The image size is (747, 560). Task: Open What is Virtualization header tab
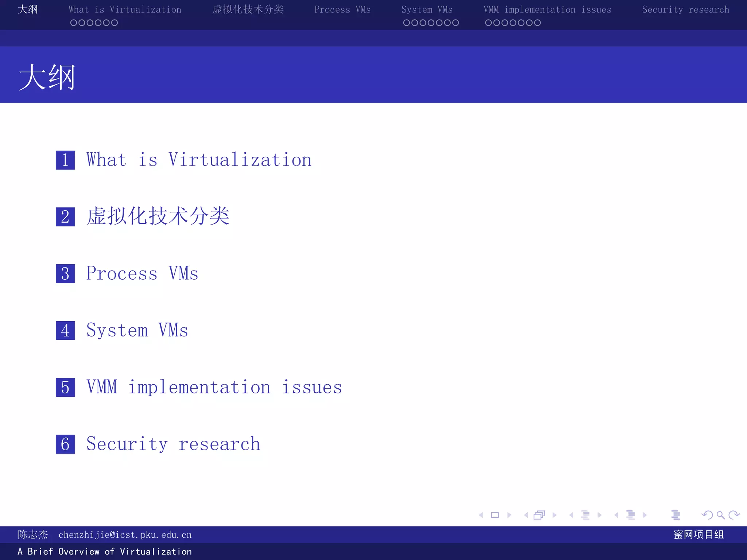pyautogui.click(x=125, y=9)
